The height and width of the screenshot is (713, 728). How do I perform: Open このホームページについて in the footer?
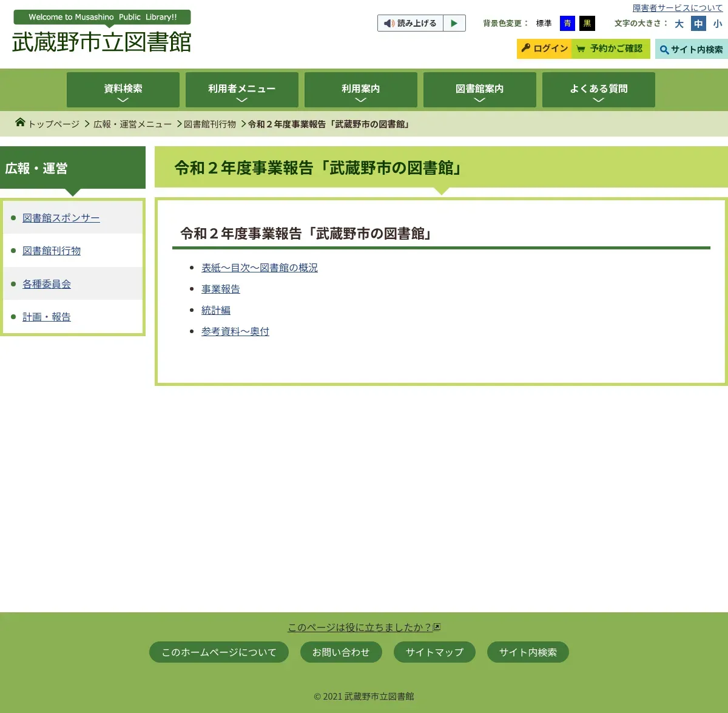[219, 652]
